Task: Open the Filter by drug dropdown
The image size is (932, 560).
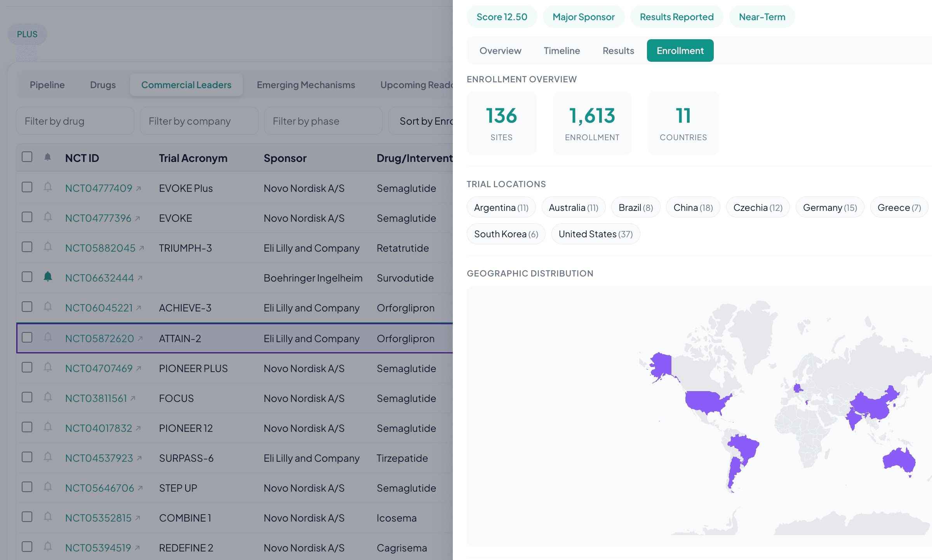Action: 75,121
